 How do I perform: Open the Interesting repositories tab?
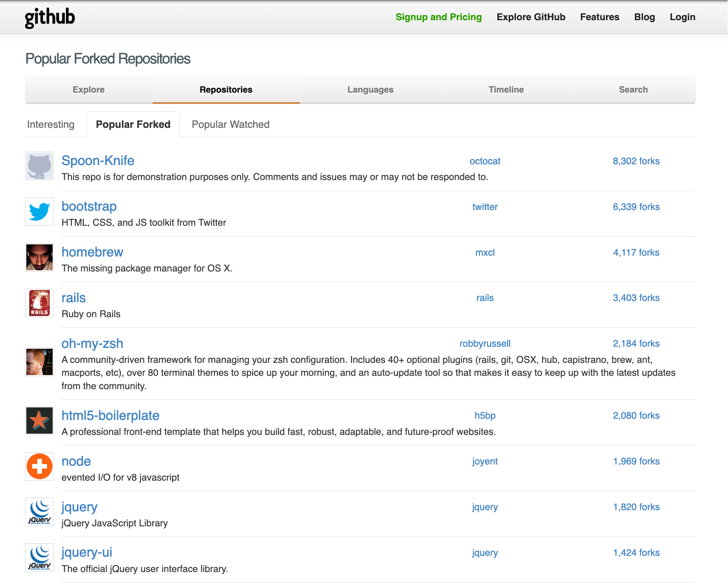[51, 125]
